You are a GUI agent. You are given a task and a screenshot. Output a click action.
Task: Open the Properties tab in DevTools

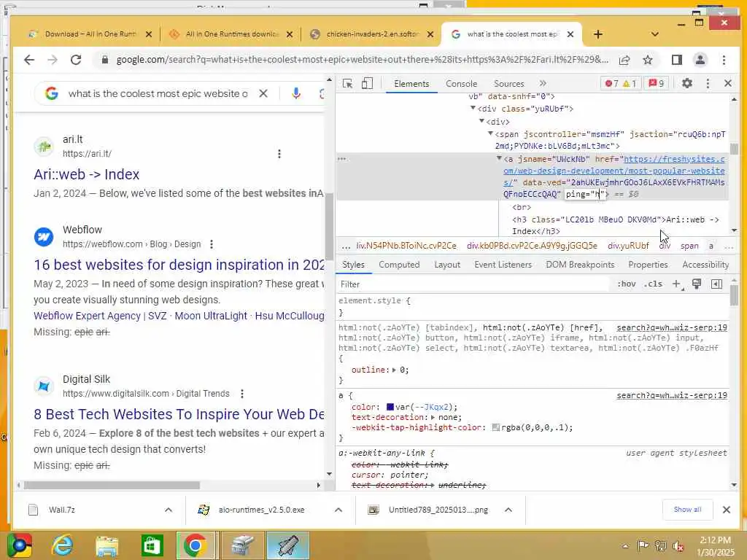648,265
